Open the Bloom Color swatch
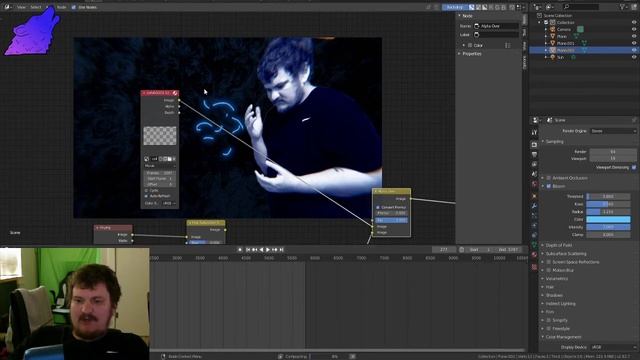 pyautogui.click(x=608, y=220)
